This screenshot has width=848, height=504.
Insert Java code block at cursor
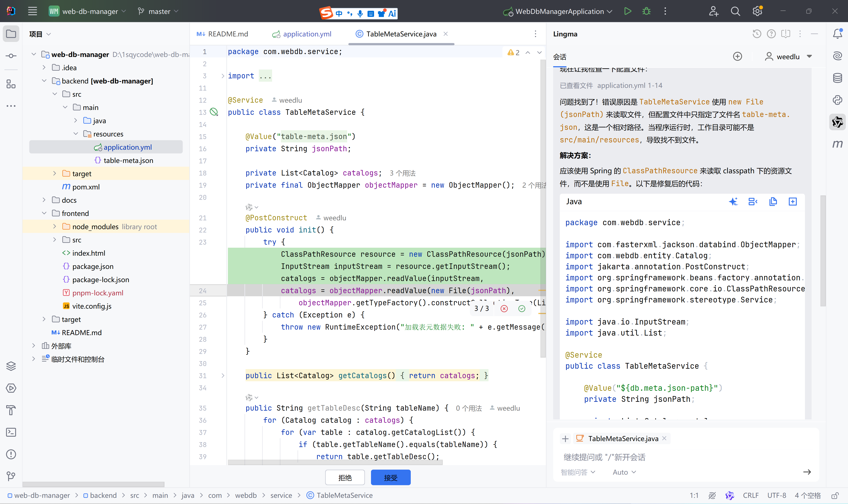[793, 202]
